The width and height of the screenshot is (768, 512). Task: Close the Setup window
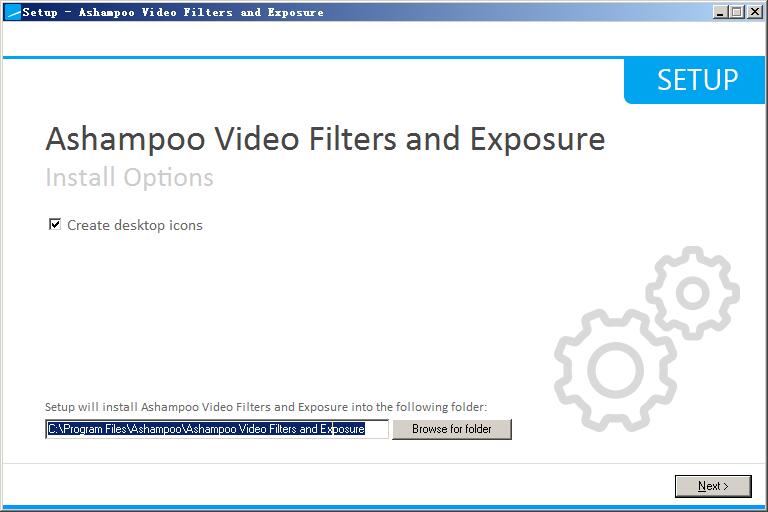coord(755,12)
